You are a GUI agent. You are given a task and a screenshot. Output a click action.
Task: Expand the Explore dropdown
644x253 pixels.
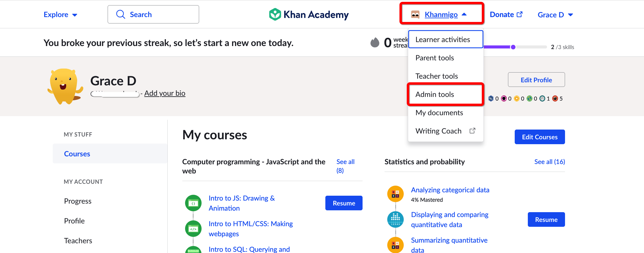click(x=60, y=15)
